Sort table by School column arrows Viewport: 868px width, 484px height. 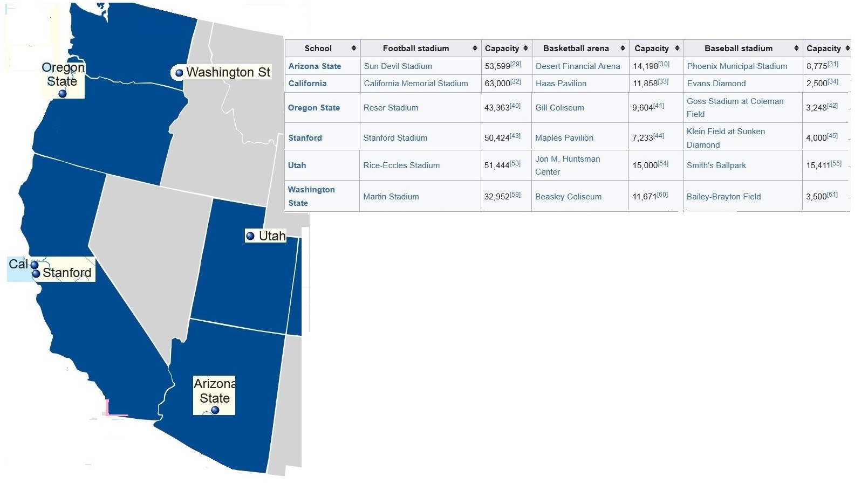click(354, 48)
